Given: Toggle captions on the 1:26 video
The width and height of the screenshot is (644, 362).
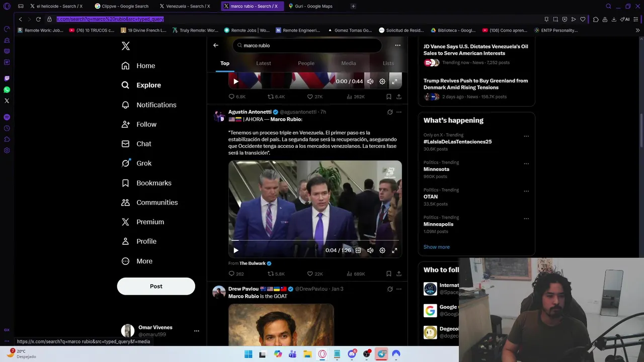Looking at the screenshot, I should (x=358, y=250).
